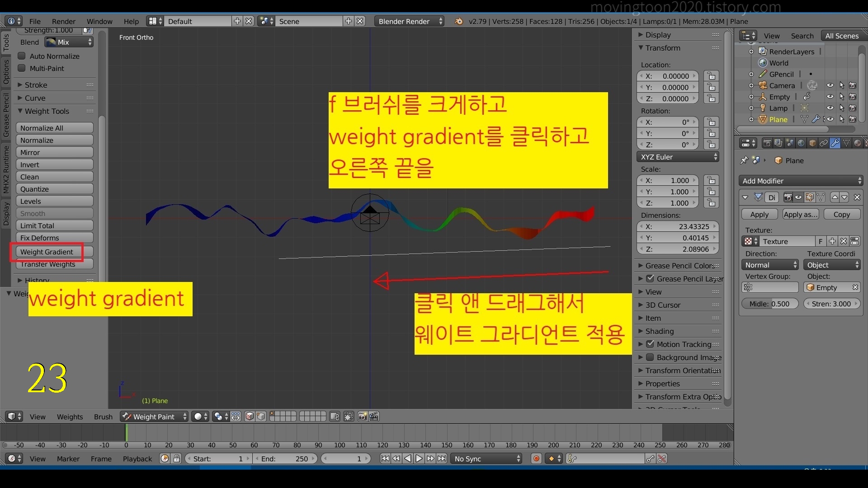Screen dimensions: 868x488
Task: Click the Transfer Weights button
Action: tap(54, 264)
